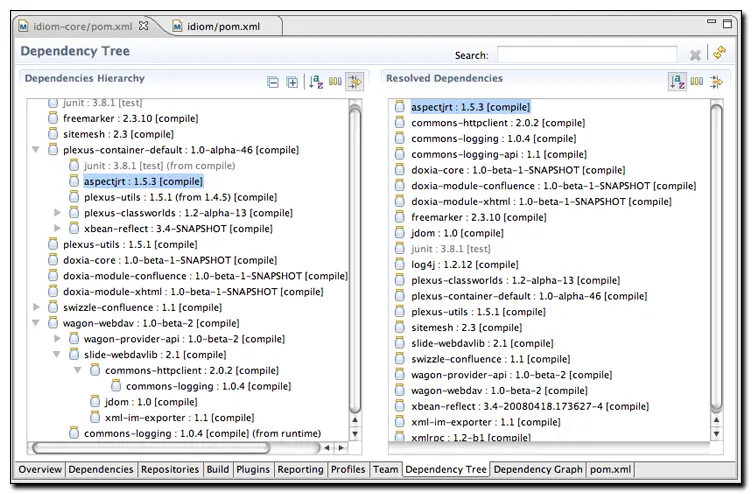
Task: Collapse the wagon-webdav node
Action: [35, 323]
